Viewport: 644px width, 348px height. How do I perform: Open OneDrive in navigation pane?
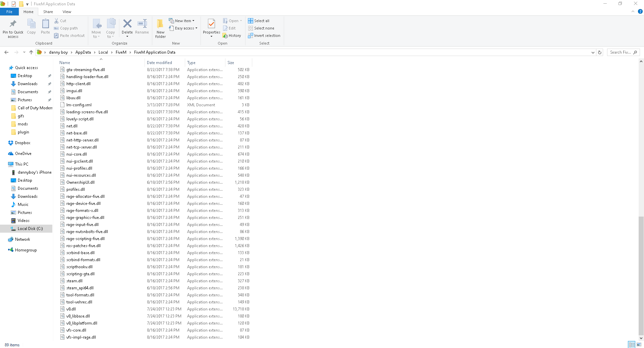coord(23,154)
